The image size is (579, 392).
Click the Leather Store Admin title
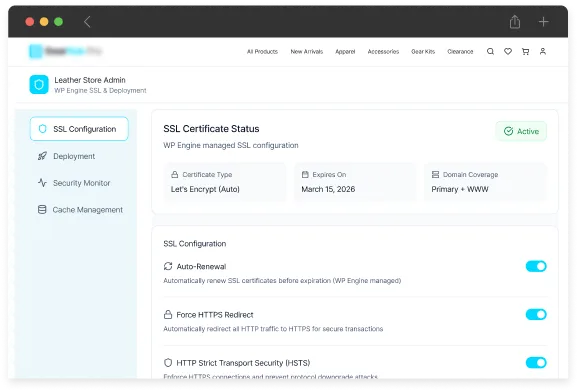click(90, 80)
